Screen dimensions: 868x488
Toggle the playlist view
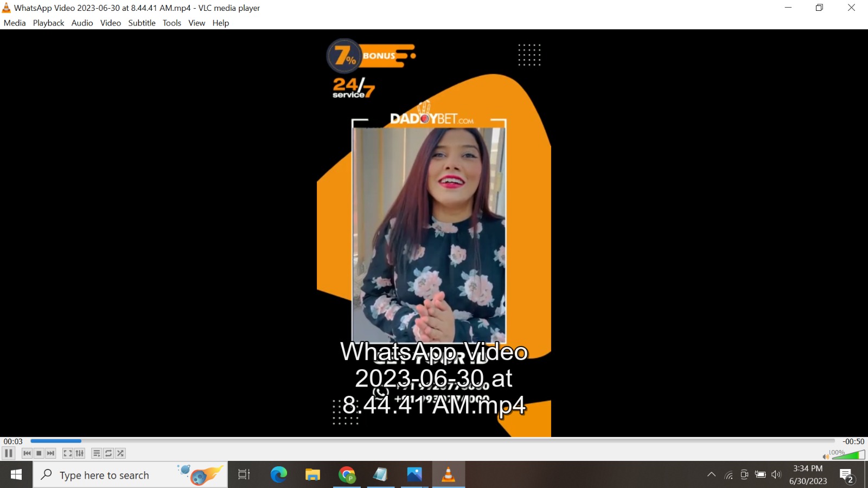pos(97,453)
